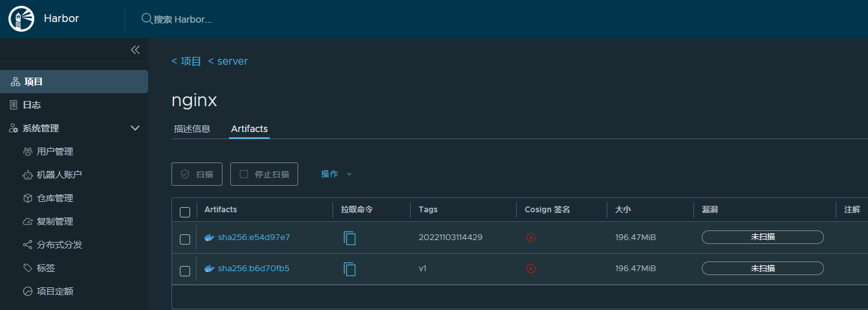This screenshot has height=310, width=868.
Task: Click the 标签 tag icon
Action: click(28, 268)
